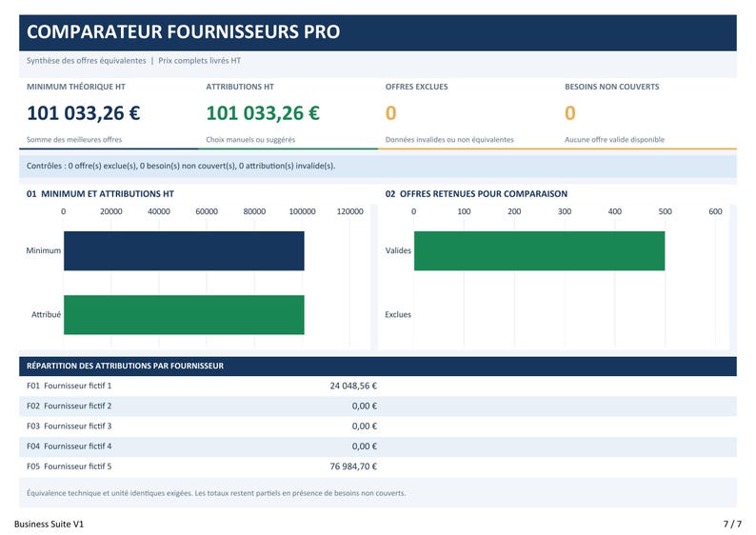The width and height of the screenshot is (756, 535).
Task: Click the 300 tick in offers chart
Action: point(565,211)
